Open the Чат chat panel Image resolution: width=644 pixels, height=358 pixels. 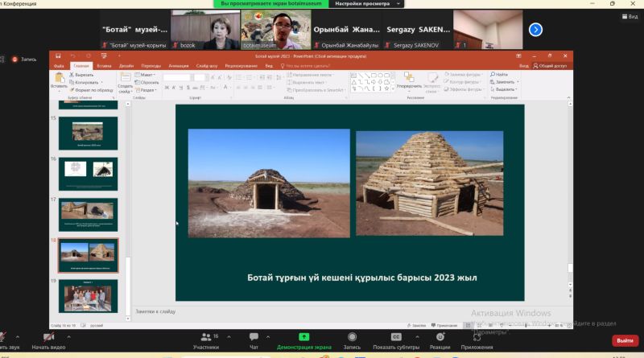click(254, 340)
